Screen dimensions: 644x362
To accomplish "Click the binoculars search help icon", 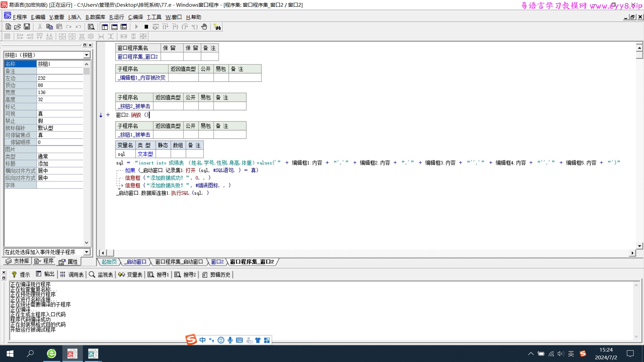I will pyautogui.click(x=217, y=27).
